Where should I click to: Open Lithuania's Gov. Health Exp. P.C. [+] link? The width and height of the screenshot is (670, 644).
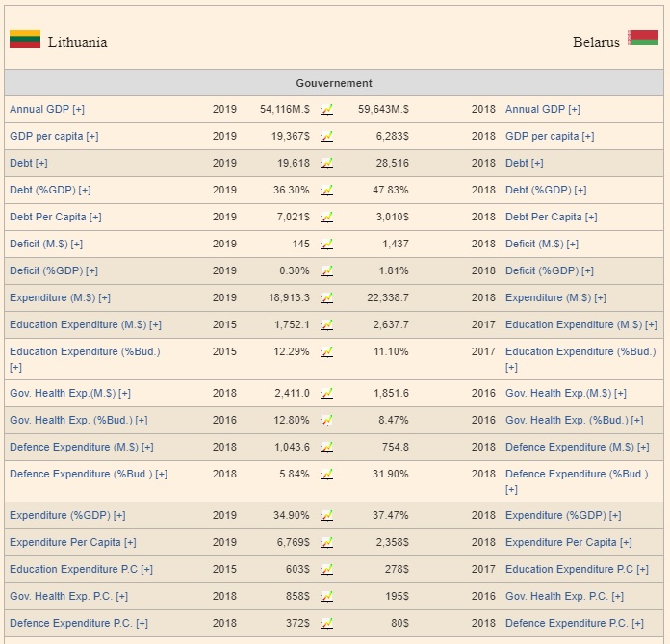[68, 596]
